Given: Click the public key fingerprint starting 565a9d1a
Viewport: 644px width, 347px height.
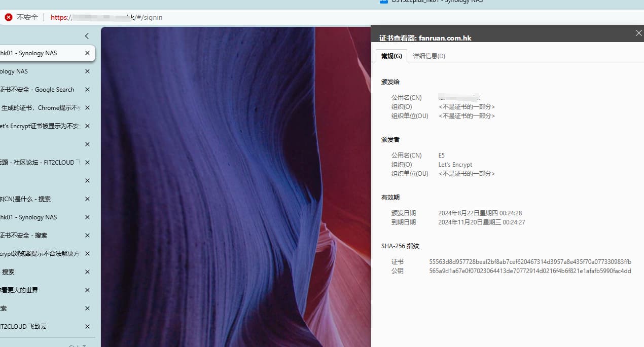Looking at the screenshot, I should [x=530, y=271].
